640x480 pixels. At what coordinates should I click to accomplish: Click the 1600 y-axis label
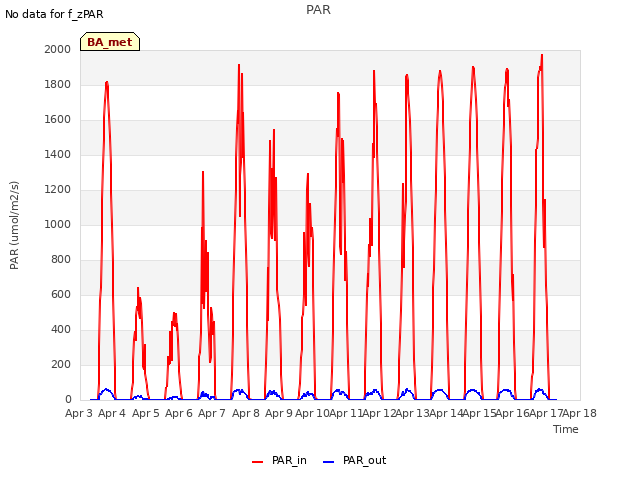pos(58,120)
